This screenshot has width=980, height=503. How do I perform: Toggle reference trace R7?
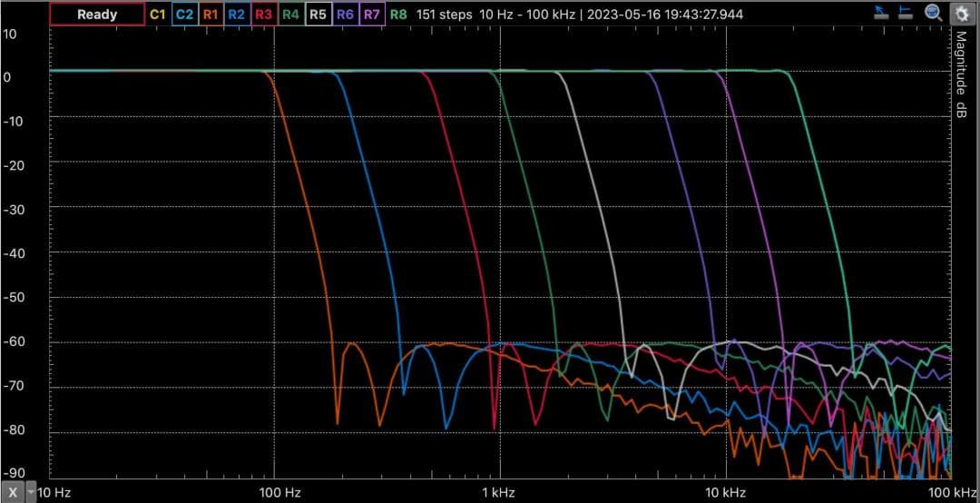(372, 15)
